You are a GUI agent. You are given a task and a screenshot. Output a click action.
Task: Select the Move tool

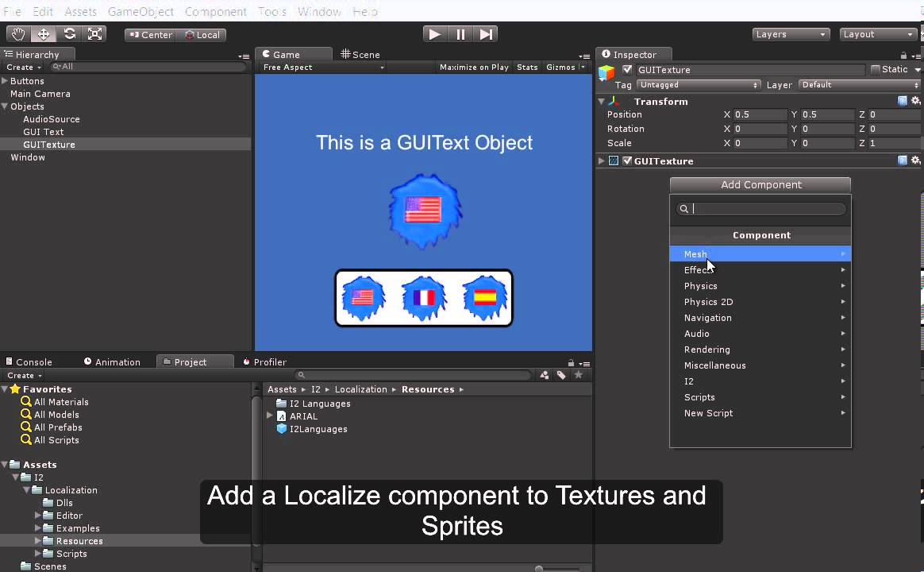[x=44, y=34]
